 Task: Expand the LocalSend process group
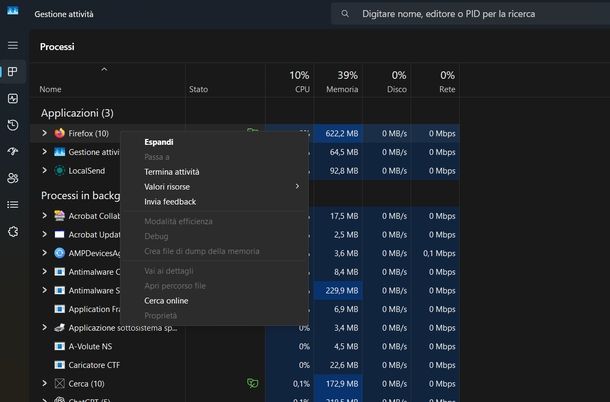pos(44,170)
